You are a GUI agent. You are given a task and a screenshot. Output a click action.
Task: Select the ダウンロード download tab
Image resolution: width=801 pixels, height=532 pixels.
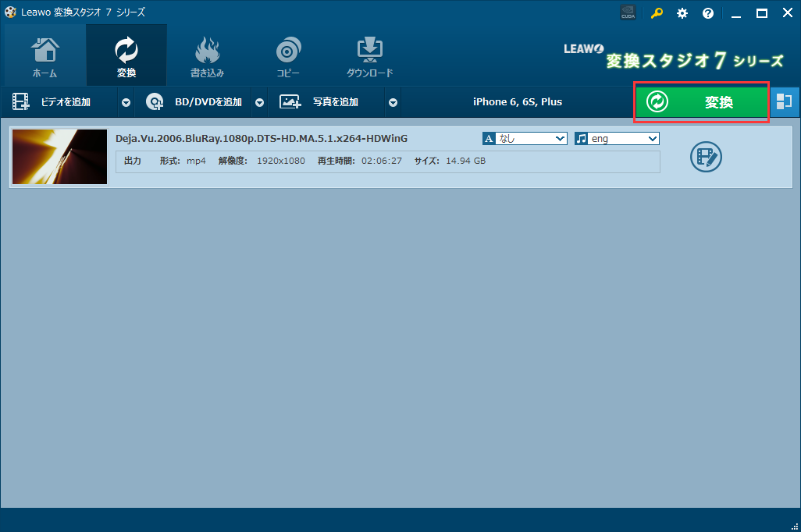(369, 56)
